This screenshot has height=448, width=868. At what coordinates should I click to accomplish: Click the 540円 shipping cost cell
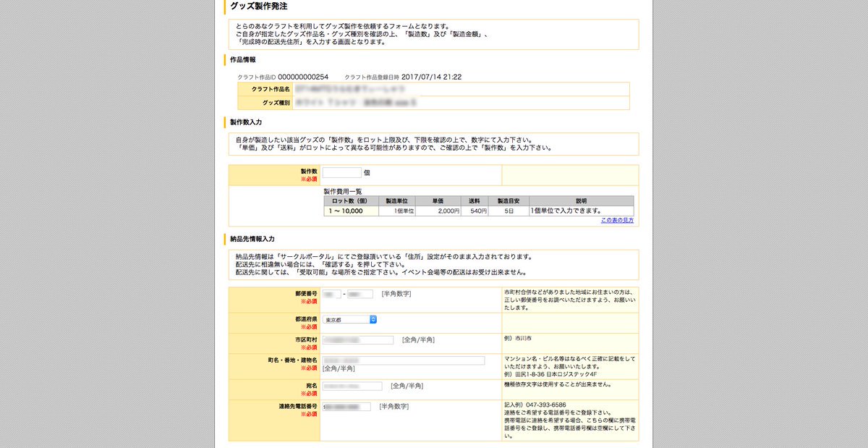(475, 211)
